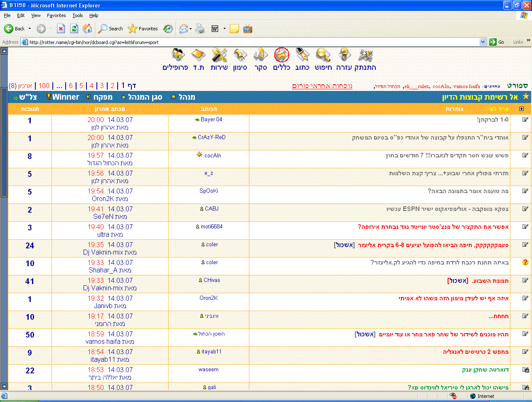Click the browser Refresh button

pos(74,29)
